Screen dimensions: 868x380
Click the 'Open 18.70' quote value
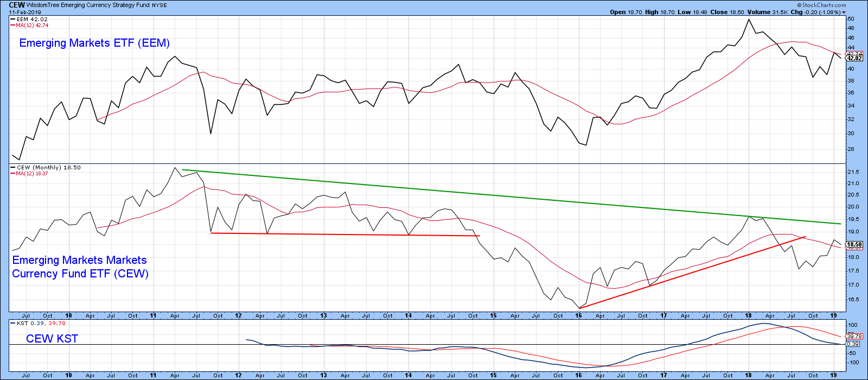point(626,12)
